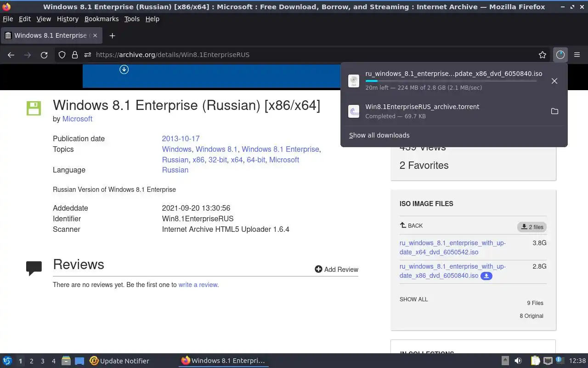Bookmark this page with the star icon
The width and height of the screenshot is (588, 368).
coord(543,55)
